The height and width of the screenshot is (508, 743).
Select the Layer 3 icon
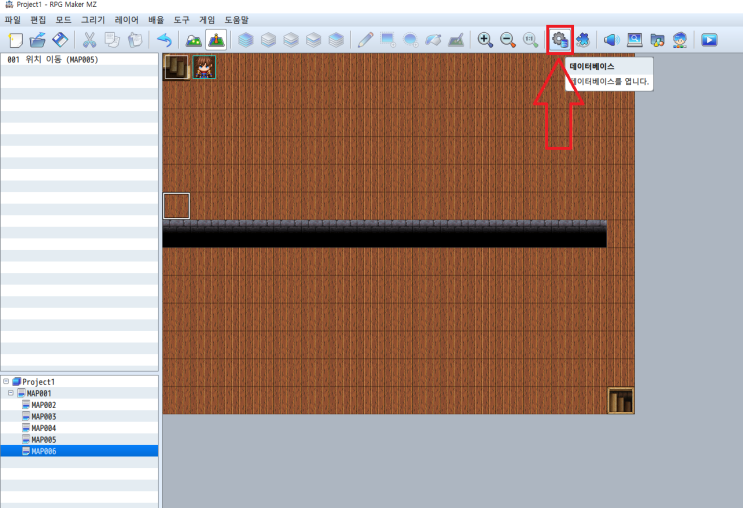[x=314, y=40]
